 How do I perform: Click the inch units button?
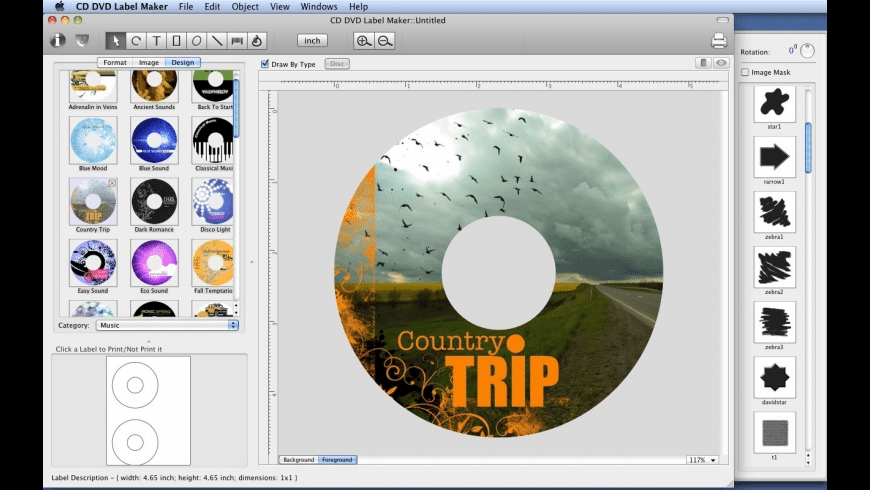pyautogui.click(x=312, y=41)
